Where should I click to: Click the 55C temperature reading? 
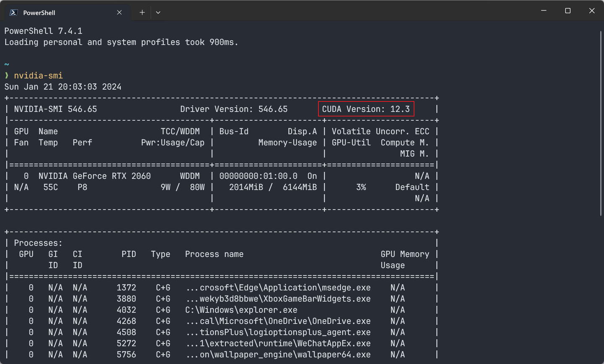click(50, 187)
